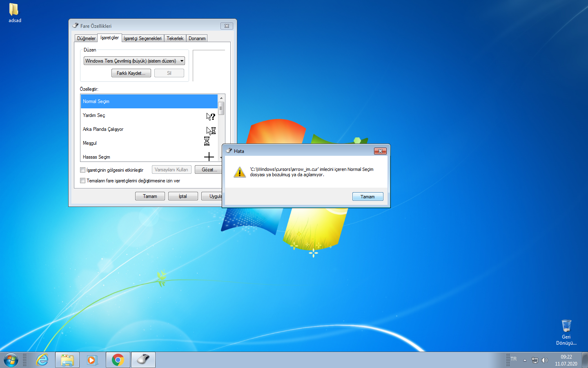Open Windows Explorer from the taskbar
Image resolution: width=588 pixels, height=368 pixels.
67,360
